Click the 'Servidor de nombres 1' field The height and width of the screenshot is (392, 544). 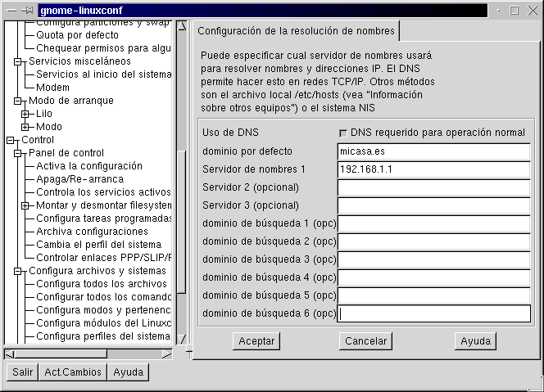[x=434, y=169]
